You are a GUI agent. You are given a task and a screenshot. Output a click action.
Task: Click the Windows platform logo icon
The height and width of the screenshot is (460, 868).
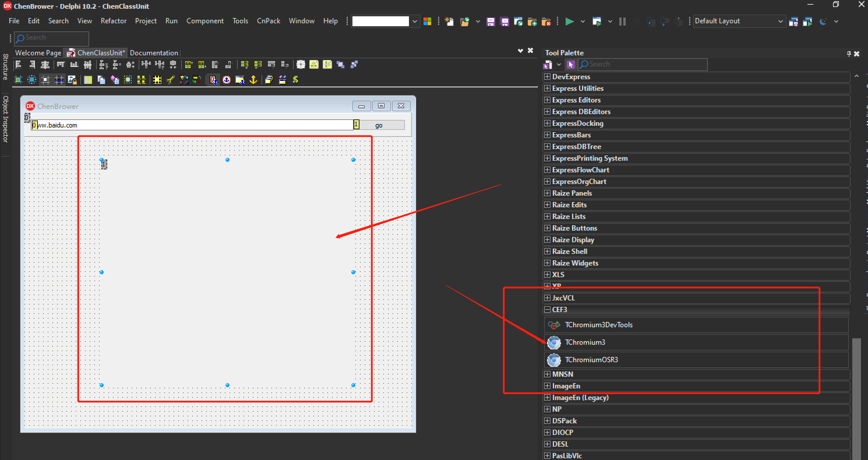(x=427, y=22)
